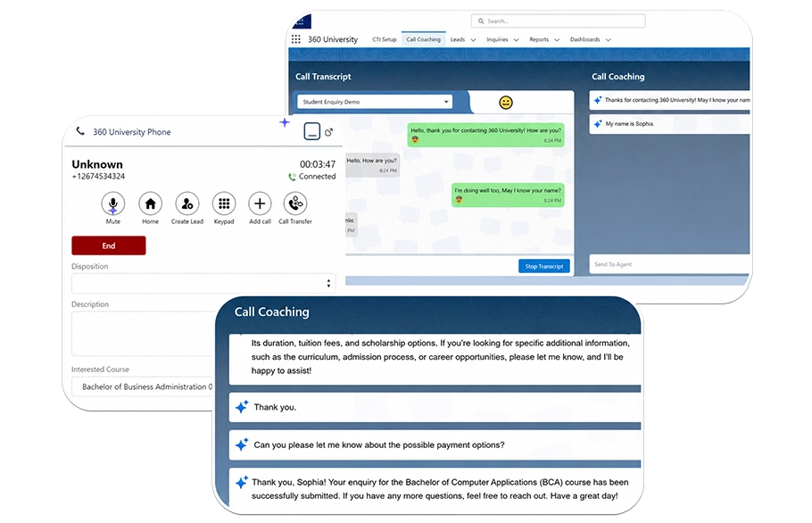The width and height of the screenshot is (812, 523).
Task: Click the search magnifier icon
Action: (481, 21)
